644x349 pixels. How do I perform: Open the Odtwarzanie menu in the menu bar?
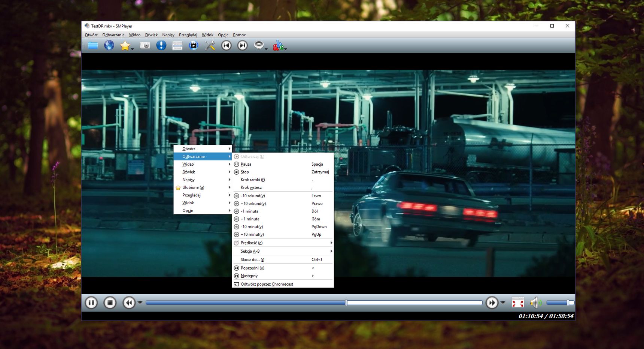click(113, 35)
